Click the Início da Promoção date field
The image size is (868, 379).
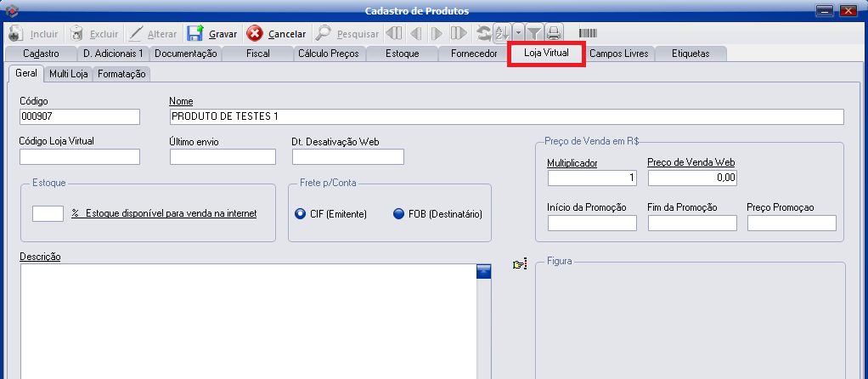click(592, 223)
